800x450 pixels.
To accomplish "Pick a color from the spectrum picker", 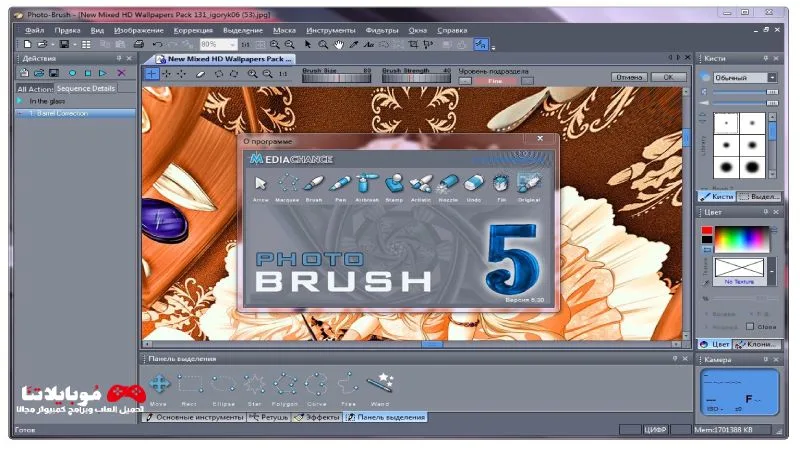I will (x=741, y=239).
